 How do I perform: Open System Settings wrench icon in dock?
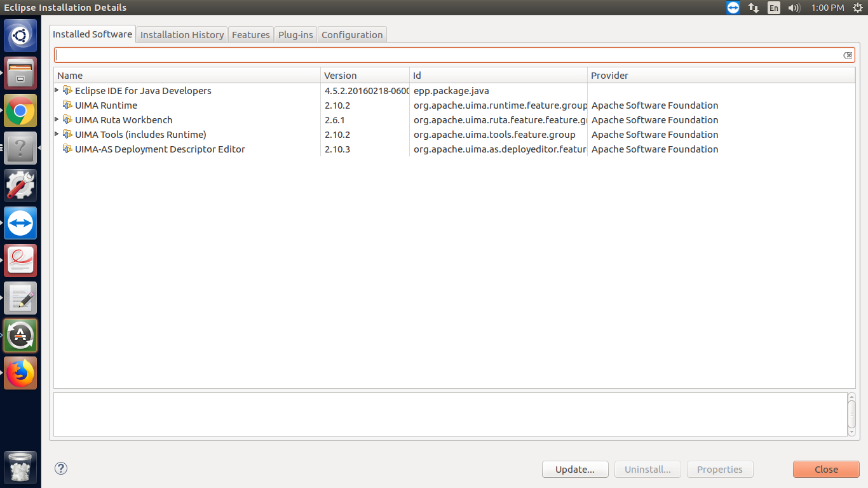[20, 186]
